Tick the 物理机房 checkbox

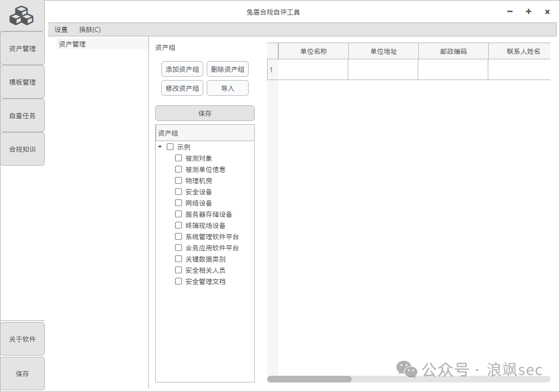tap(179, 180)
